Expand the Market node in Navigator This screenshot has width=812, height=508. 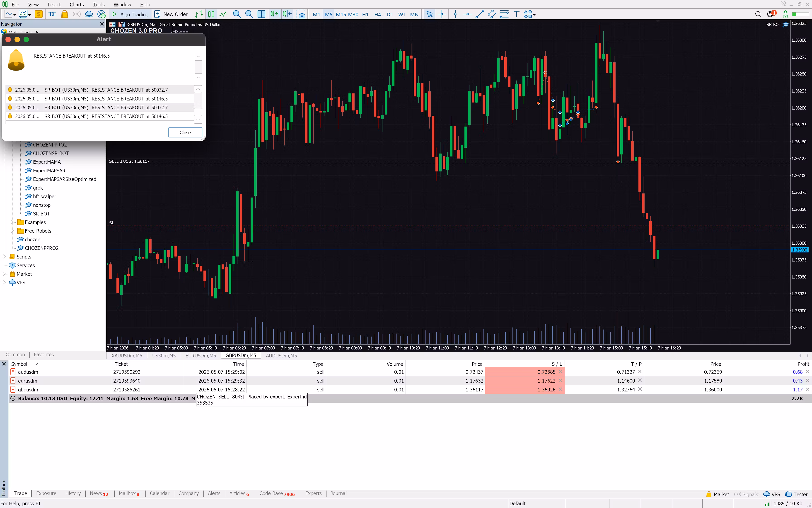click(x=5, y=274)
